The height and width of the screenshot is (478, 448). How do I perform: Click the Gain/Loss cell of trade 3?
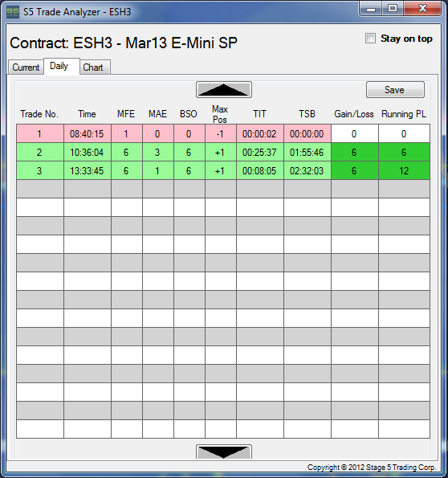point(354,170)
